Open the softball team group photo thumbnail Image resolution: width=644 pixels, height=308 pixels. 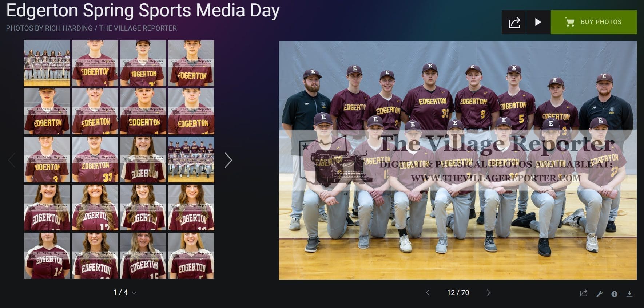point(47,63)
